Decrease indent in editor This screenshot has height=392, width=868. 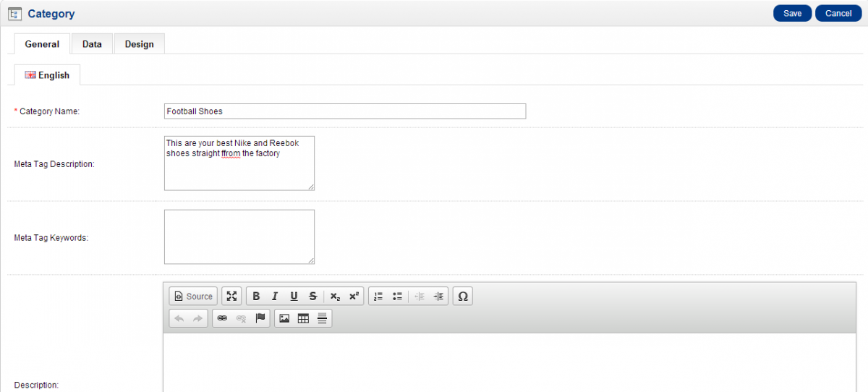coord(420,296)
